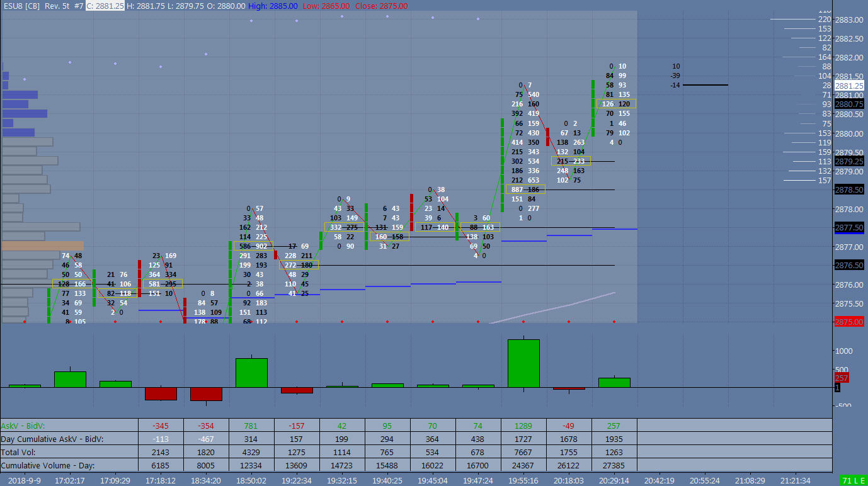Image resolution: width=868 pixels, height=486 pixels.
Task: Click the boxed 126 120 footprint cell
Action: click(x=616, y=104)
